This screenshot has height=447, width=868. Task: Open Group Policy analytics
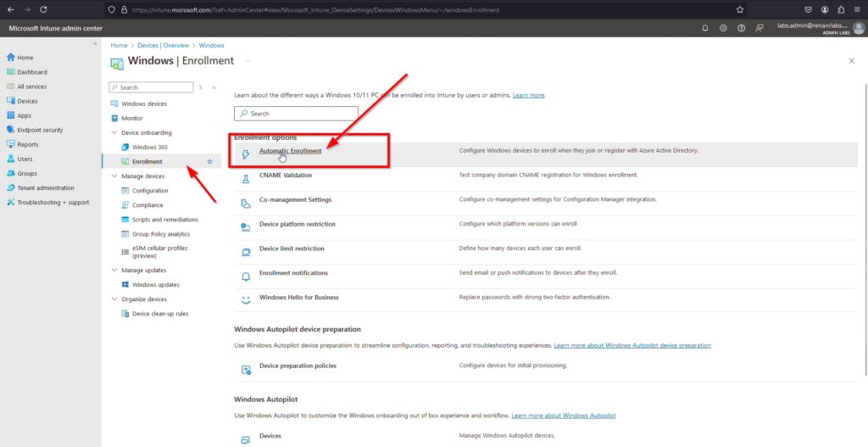160,234
